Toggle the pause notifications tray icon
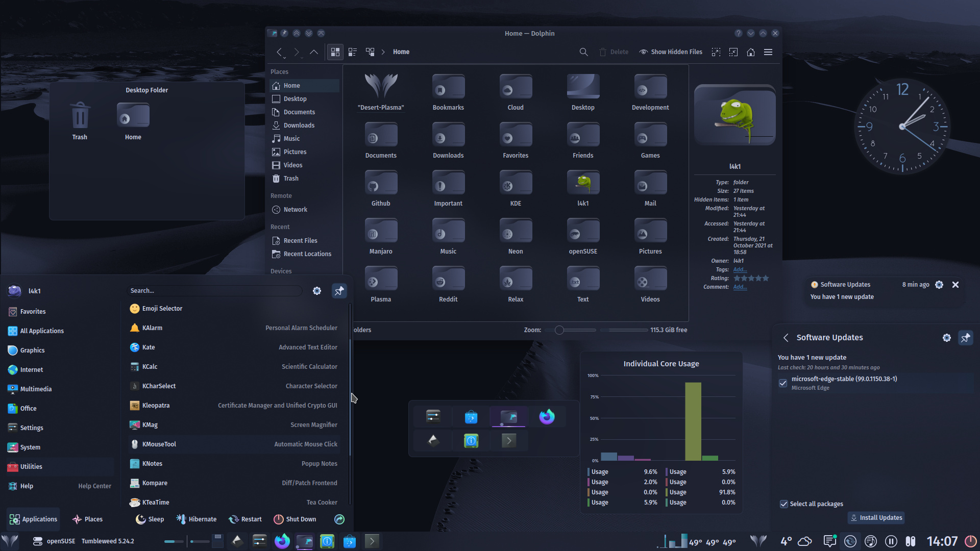The height and width of the screenshot is (551, 980). tap(891, 541)
